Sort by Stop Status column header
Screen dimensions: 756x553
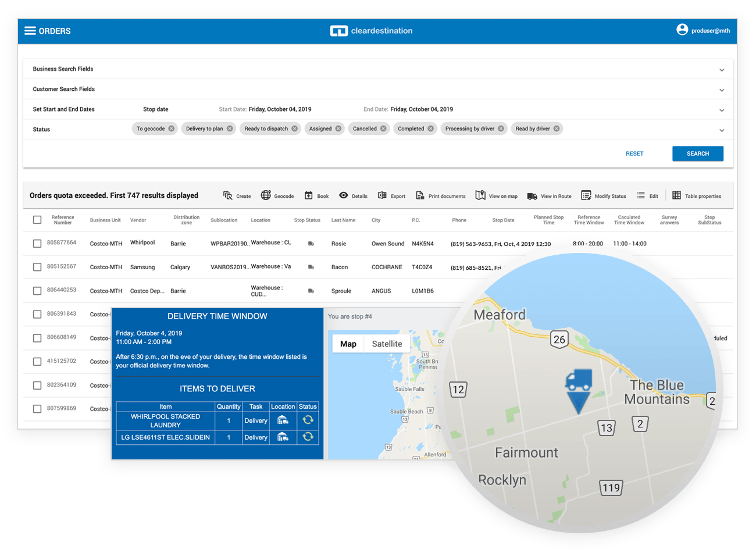click(307, 220)
